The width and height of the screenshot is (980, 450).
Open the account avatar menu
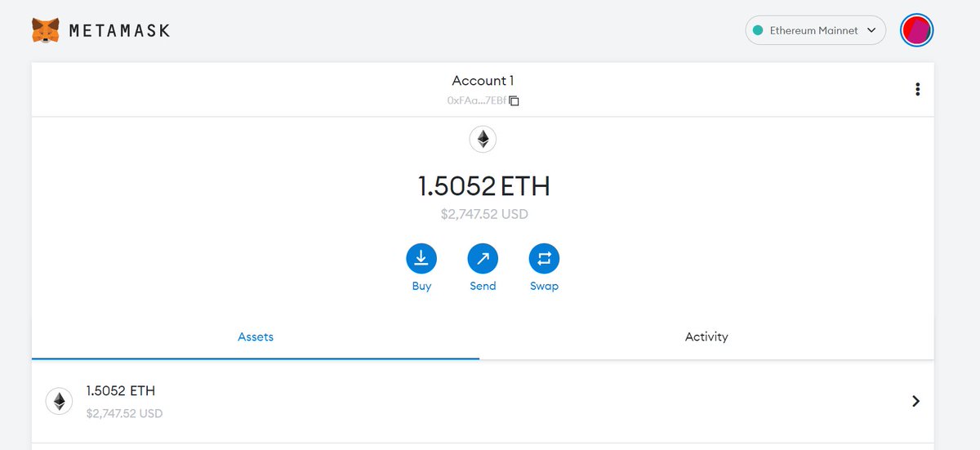pos(916,30)
